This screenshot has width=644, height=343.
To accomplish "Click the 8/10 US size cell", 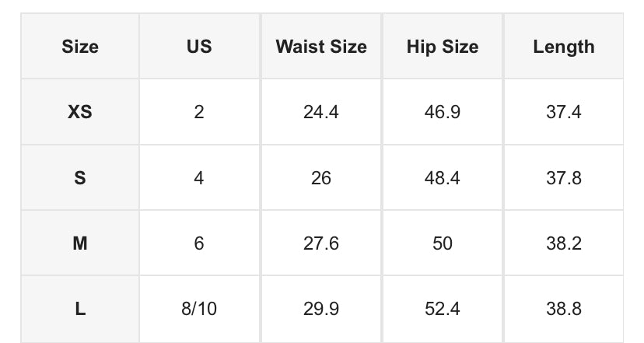I will (x=199, y=309).
